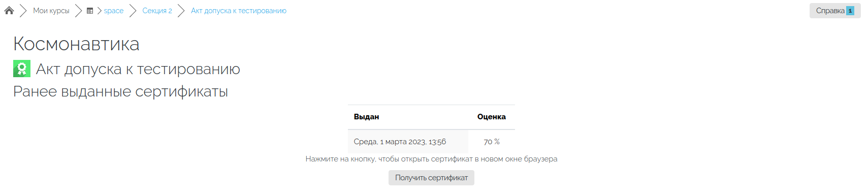
Task: Click the chevron before Акт допуска link
Action: (181, 11)
